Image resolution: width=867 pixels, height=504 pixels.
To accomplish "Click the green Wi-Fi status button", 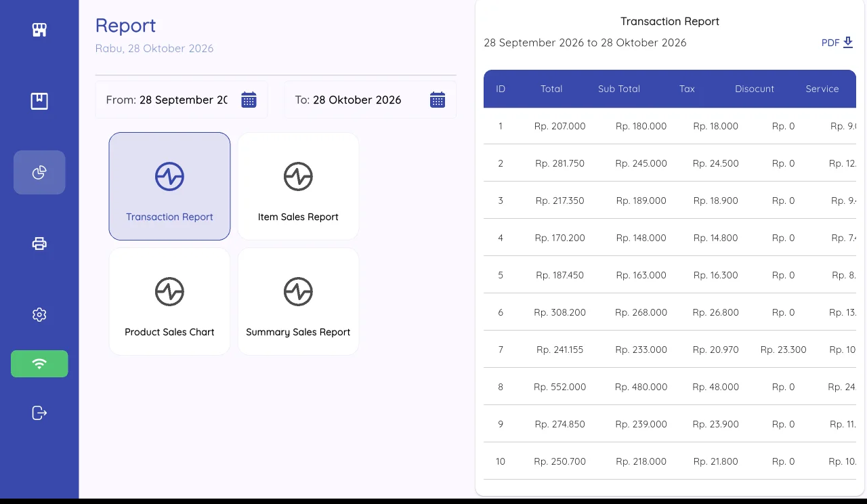I will click(x=39, y=364).
